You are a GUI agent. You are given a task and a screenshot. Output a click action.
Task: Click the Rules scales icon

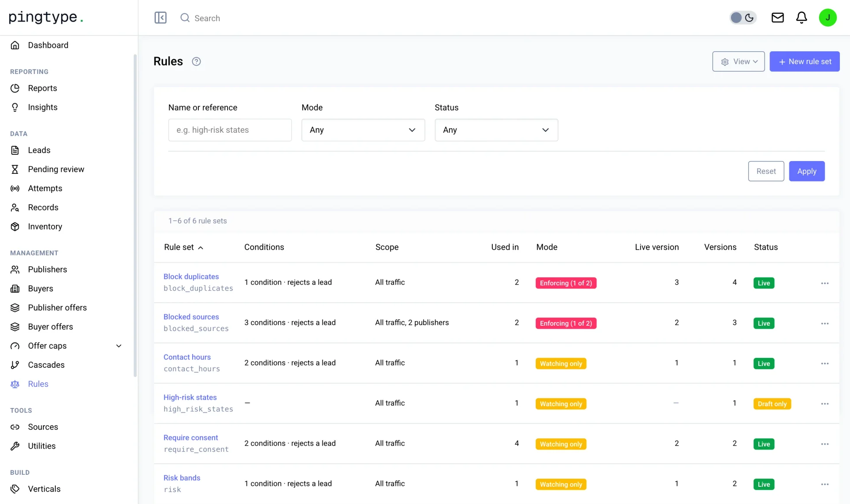pyautogui.click(x=15, y=384)
